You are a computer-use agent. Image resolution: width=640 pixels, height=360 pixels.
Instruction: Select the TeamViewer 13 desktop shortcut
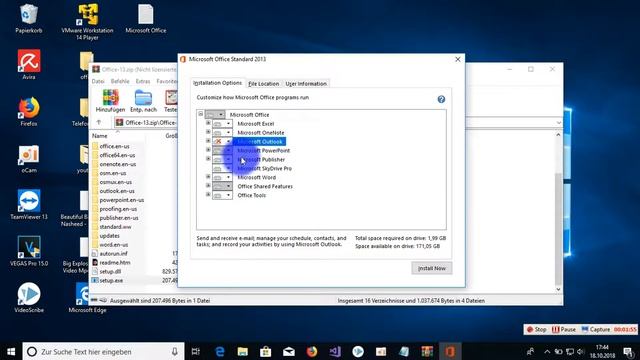tap(29, 204)
